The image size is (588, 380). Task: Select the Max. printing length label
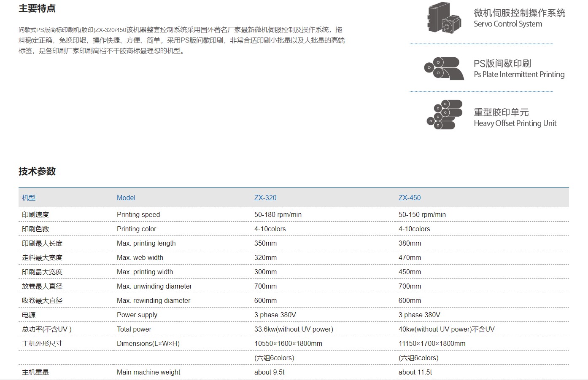pyautogui.click(x=146, y=243)
